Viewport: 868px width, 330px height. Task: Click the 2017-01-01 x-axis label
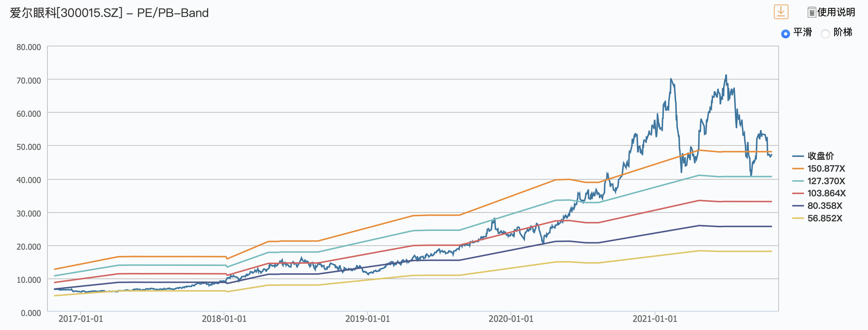(x=81, y=319)
